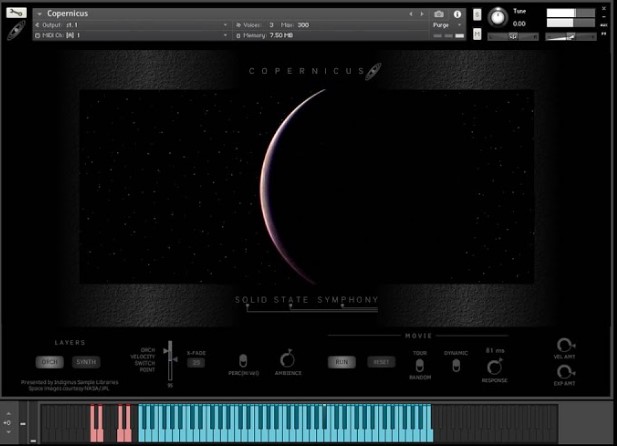Image resolution: width=617 pixels, height=446 pixels.
Task: Flip the DYNAMIC switch
Action: [456, 365]
